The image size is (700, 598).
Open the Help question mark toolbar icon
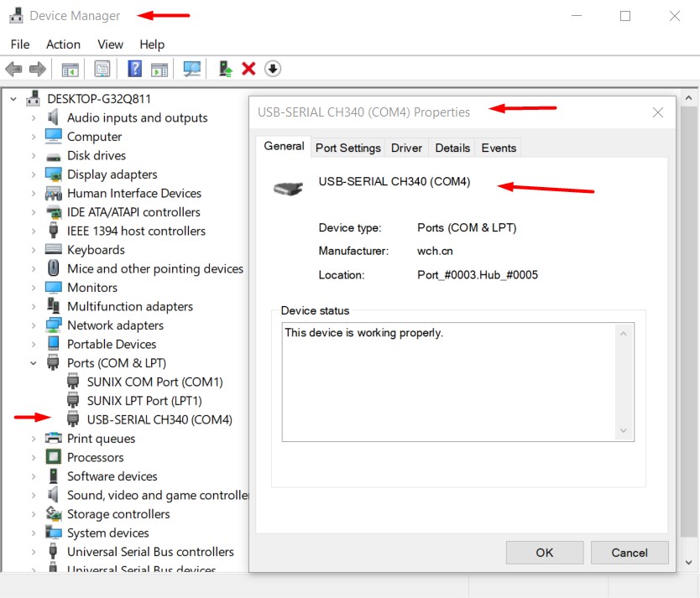coord(134,69)
